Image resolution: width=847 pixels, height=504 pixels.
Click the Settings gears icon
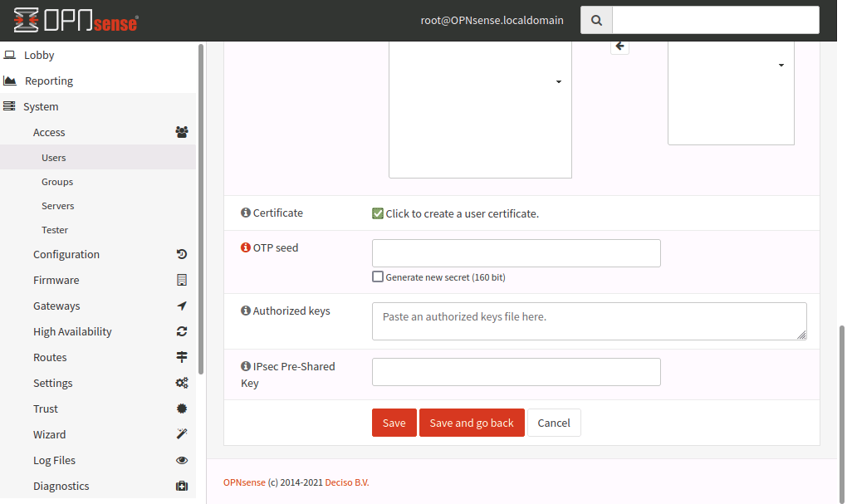[x=182, y=383]
